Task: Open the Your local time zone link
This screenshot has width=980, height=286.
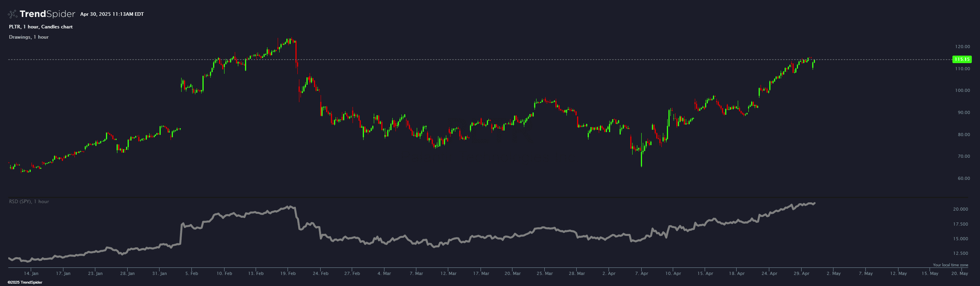Action: pos(950,265)
